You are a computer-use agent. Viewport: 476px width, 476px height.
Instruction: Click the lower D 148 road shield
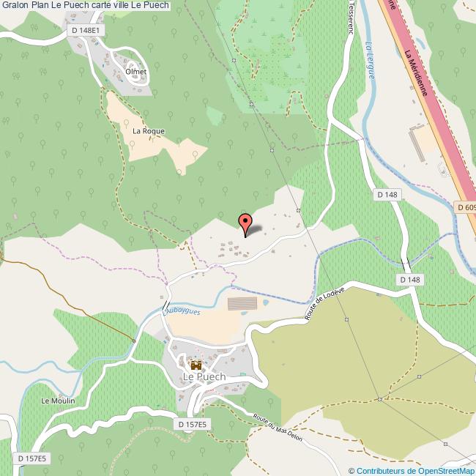click(410, 280)
